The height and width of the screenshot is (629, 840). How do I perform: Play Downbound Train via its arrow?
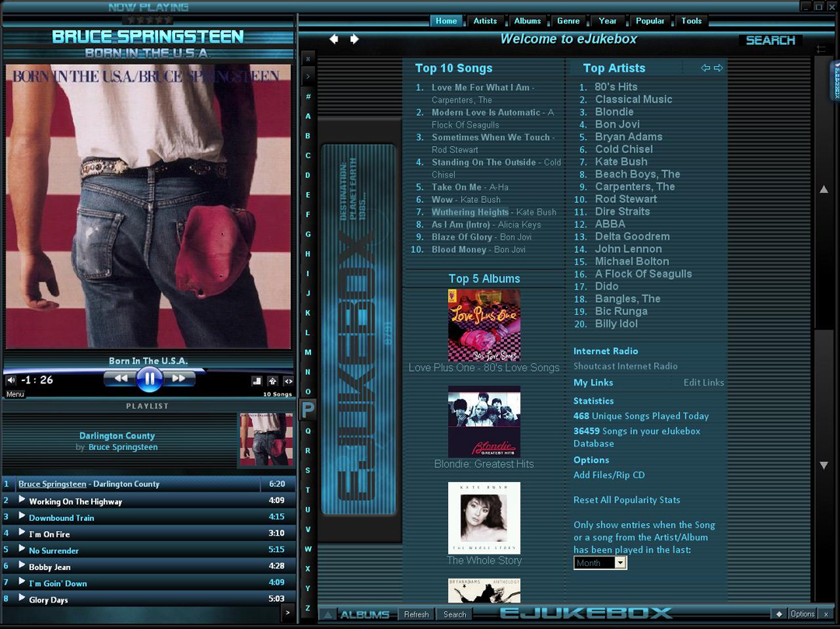coord(22,516)
